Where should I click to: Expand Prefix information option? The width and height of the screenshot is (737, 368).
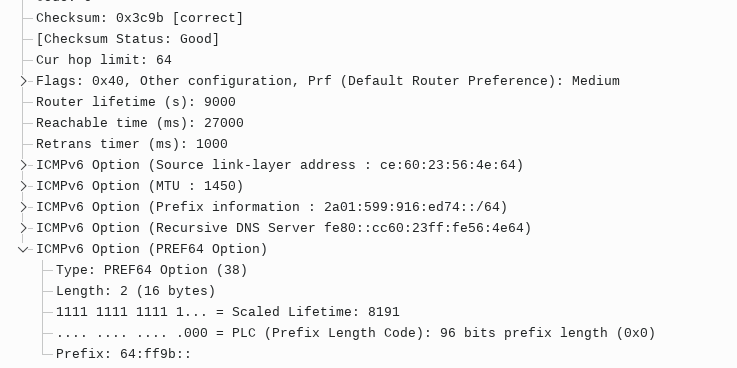pos(24,207)
